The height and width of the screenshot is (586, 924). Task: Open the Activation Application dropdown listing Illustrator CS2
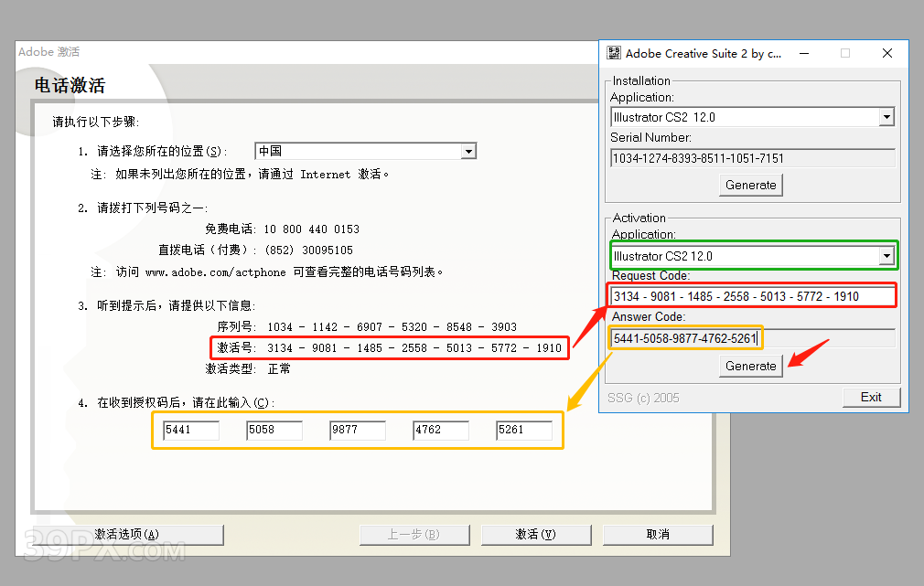pyautogui.click(x=886, y=255)
